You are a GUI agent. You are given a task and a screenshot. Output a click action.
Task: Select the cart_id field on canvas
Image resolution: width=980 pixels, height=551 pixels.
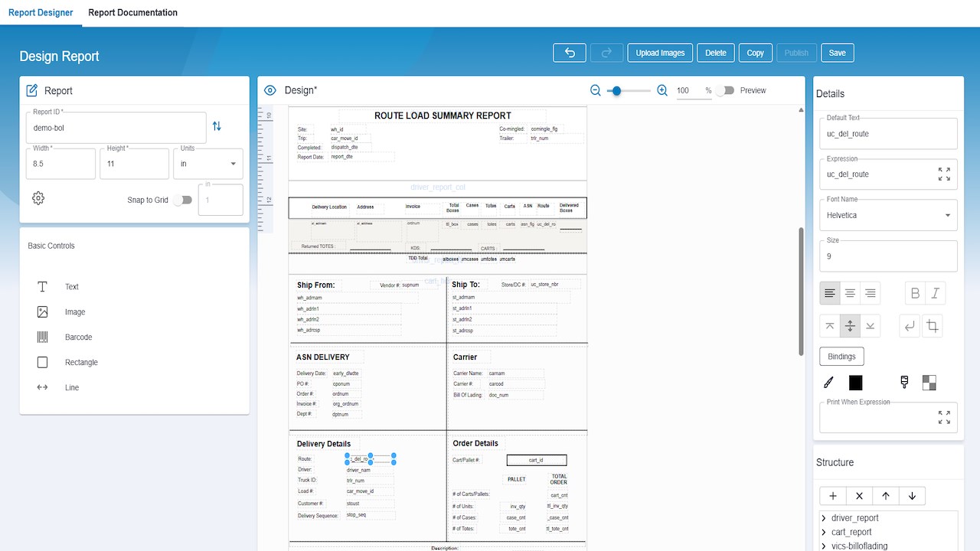(537, 461)
